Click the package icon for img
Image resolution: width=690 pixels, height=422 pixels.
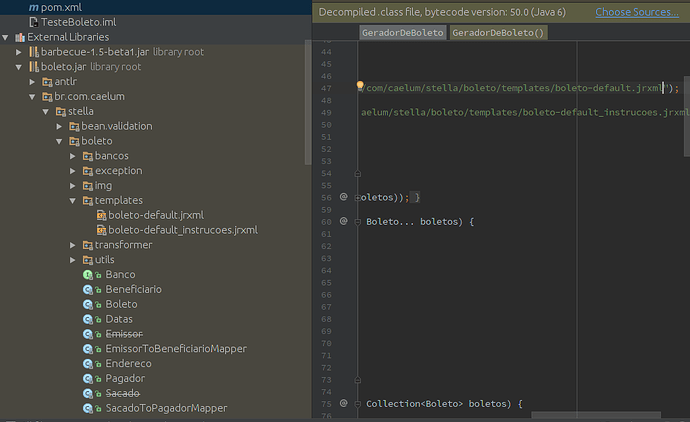click(88, 186)
